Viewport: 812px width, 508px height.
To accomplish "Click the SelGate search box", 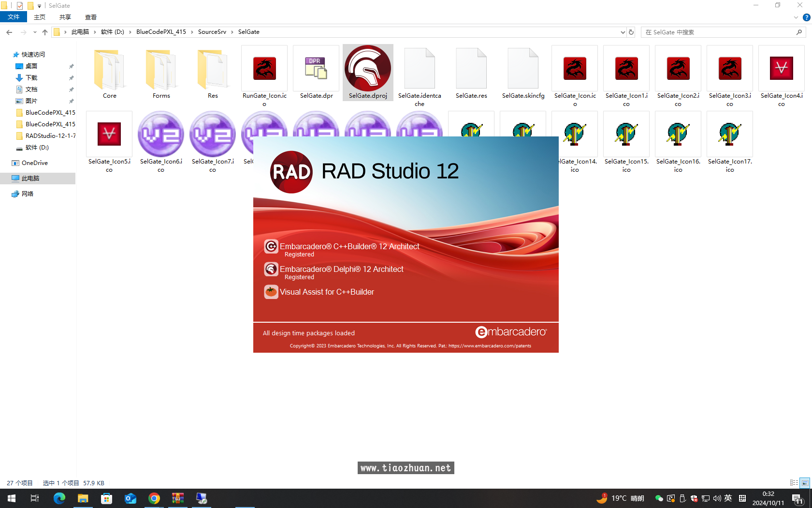I will pos(720,32).
